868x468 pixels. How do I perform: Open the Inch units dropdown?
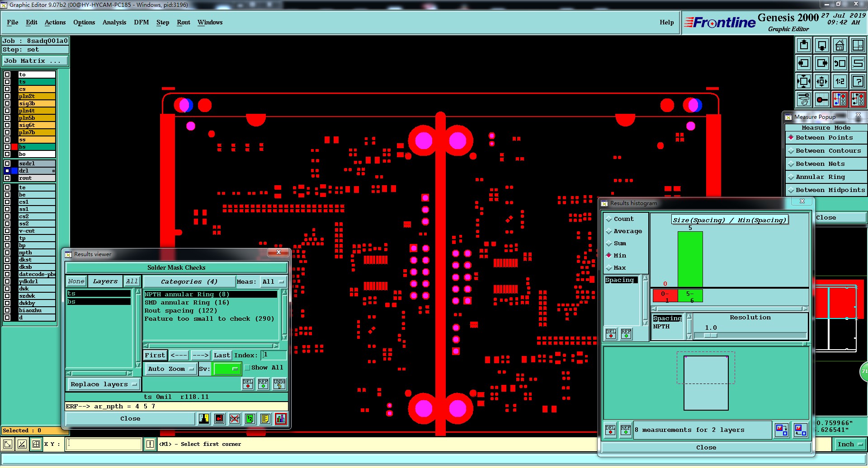(x=849, y=445)
